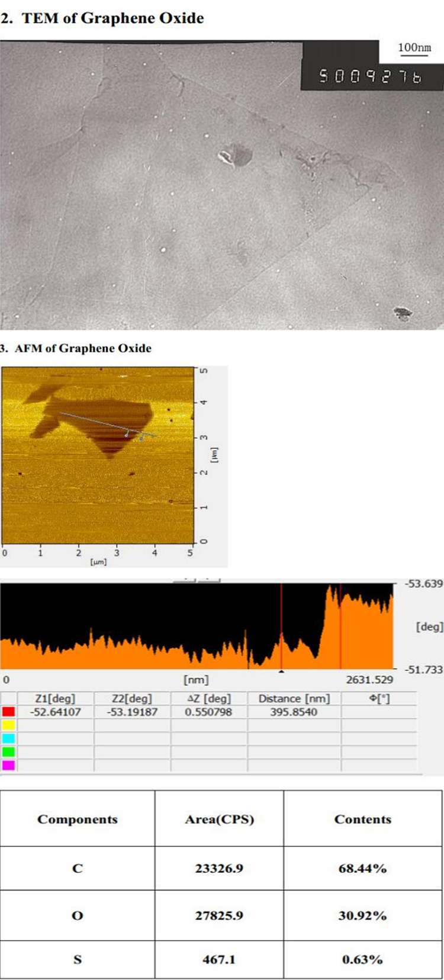Choose the green color swatch
The width and height of the screenshot is (444, 980).
[9, 752]
